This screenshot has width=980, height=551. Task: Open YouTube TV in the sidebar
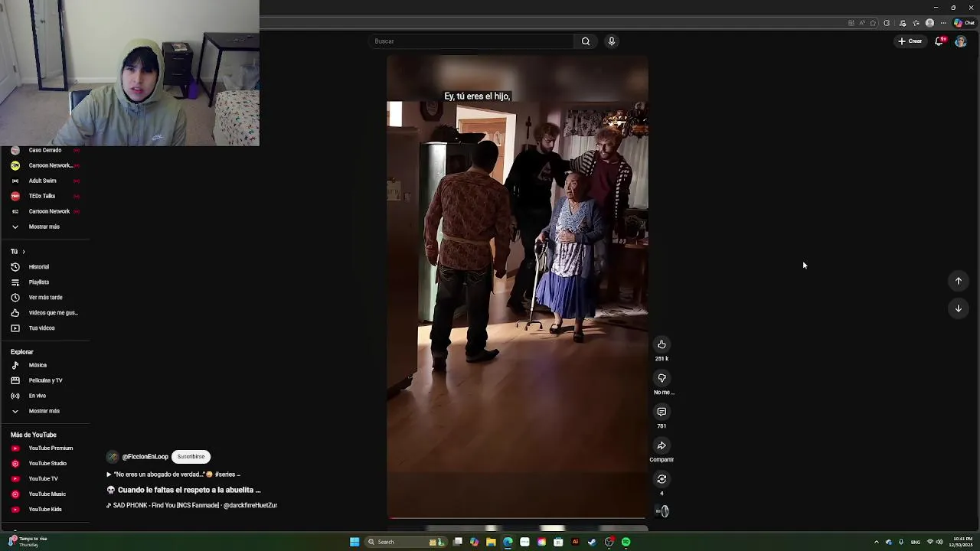[x=43, y=479]
